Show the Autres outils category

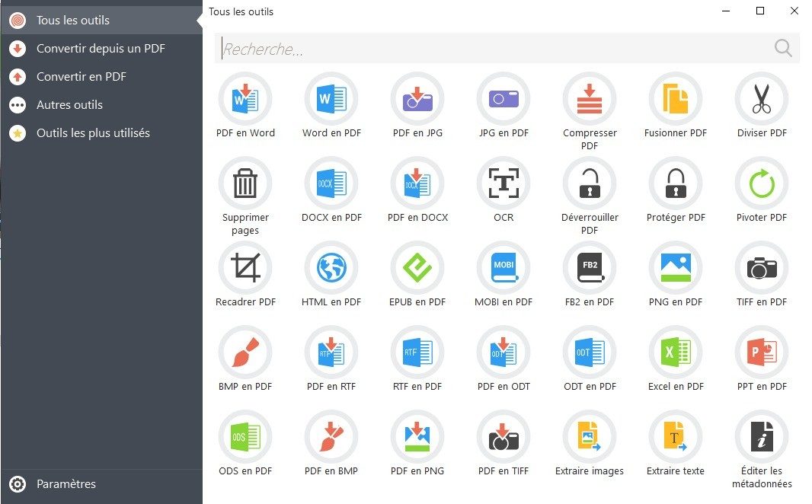pos(101,104)
